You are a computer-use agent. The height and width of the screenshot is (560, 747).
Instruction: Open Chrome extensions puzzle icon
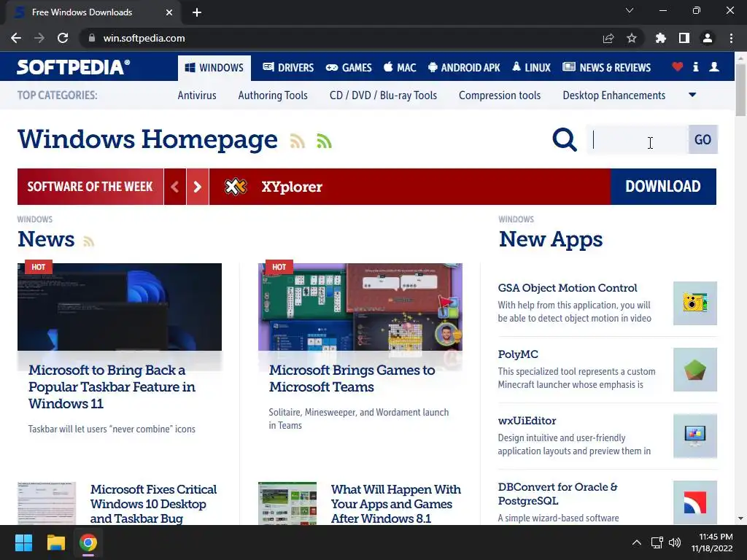(660, 38)
